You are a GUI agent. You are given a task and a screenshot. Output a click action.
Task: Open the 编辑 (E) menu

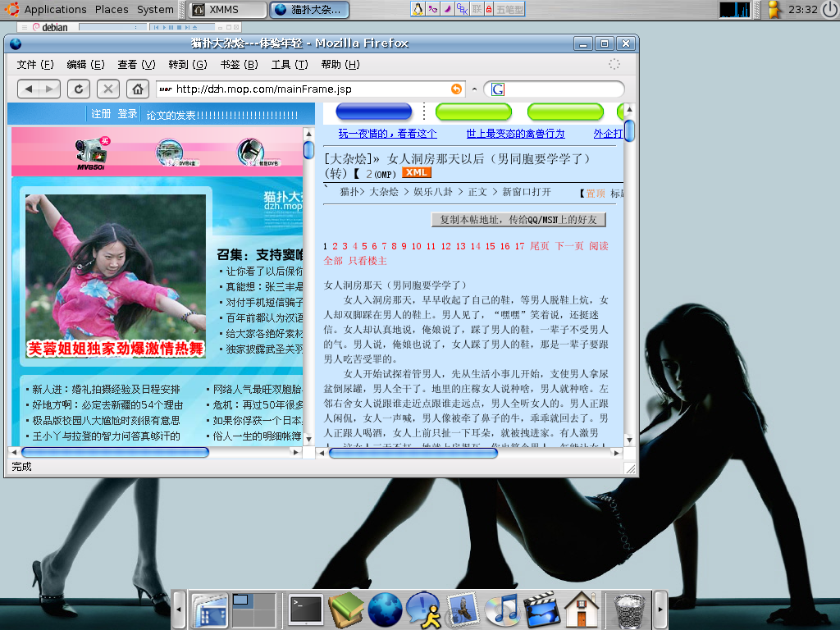point(85,64)
